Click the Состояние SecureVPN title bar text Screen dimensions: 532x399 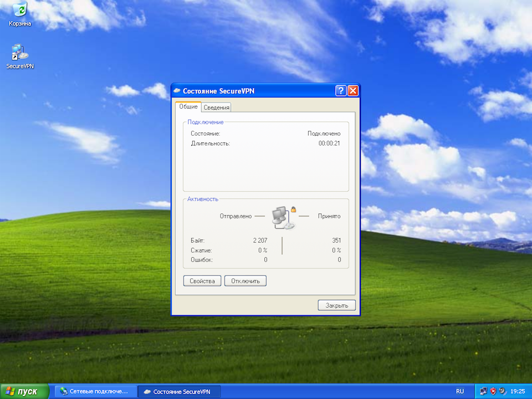point(219,91)
